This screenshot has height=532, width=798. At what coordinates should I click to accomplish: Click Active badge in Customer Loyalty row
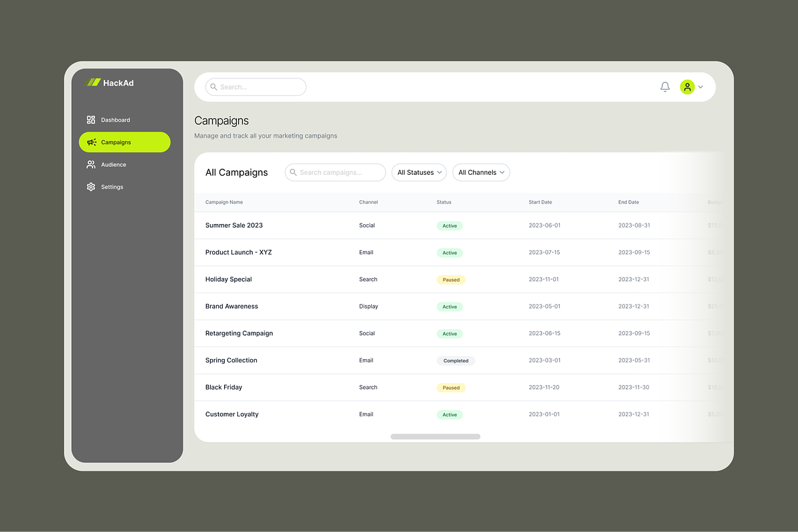click(450, 414)
